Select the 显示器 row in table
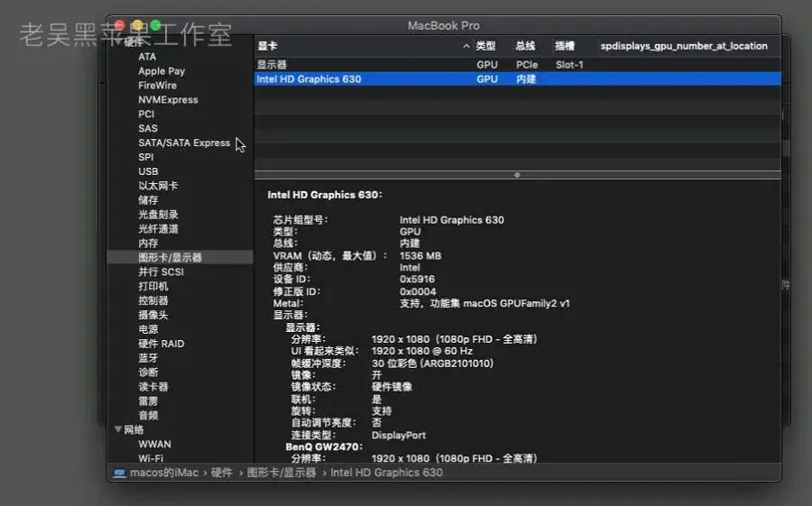 pos(518,65)
